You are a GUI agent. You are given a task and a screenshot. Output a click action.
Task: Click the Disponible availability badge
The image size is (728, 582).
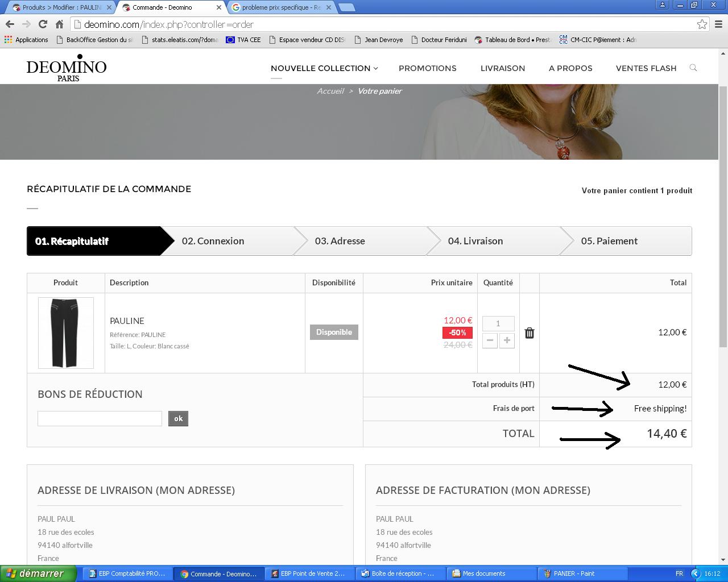tap(334, 332)
